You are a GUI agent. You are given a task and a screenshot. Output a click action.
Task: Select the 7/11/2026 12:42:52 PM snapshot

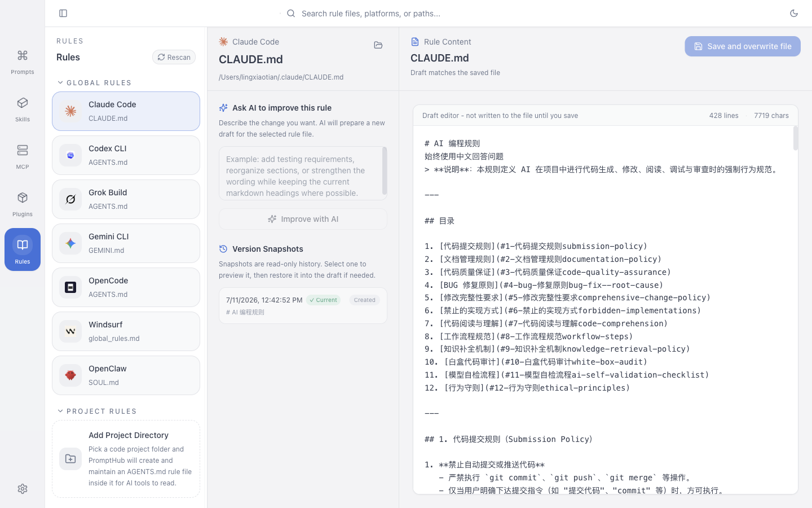click(303, 305)
